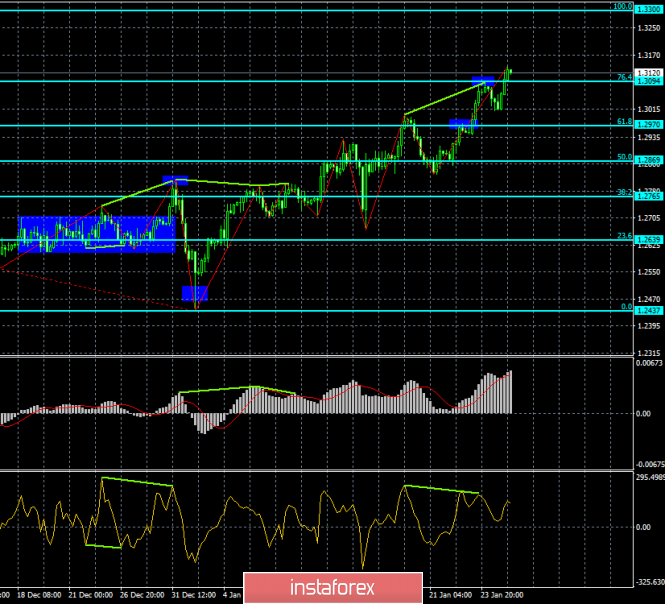Click the 26 Dec 20:00 date label
This screenshot has width=665, height=604.
142,595
